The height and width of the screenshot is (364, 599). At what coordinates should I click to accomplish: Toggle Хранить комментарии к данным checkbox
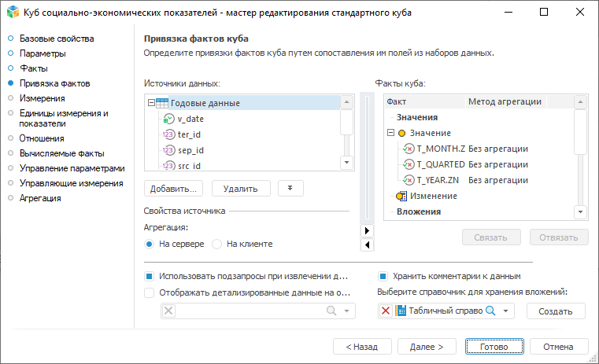click(x=383, y=276)
